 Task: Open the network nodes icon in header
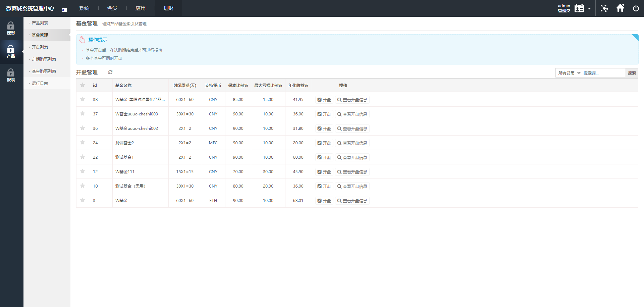coord(604,8)
